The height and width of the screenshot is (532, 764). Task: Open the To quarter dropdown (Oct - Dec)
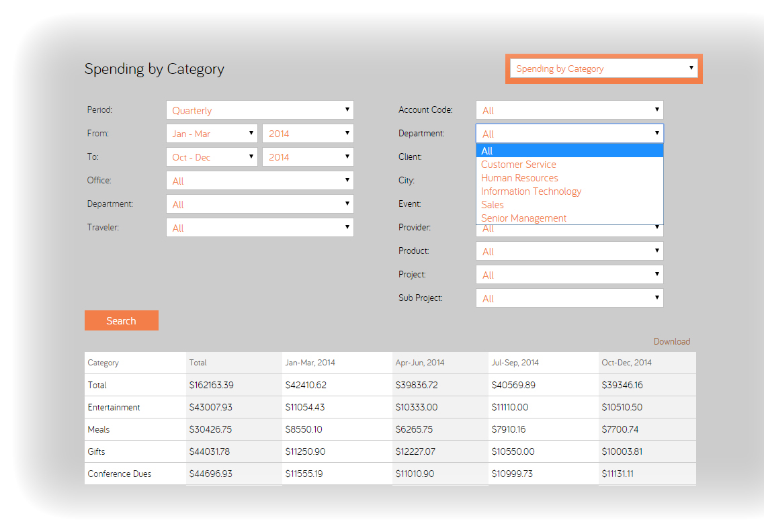point(212,157)
